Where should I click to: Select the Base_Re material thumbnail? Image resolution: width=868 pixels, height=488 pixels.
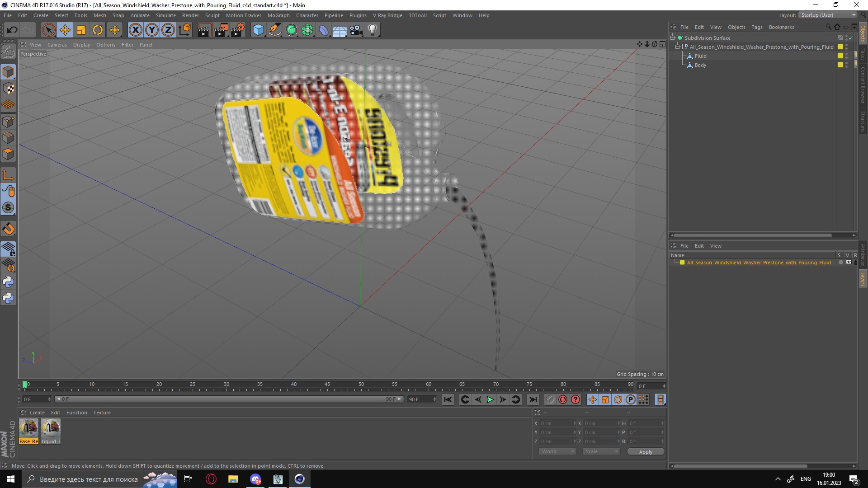[28, 432]
